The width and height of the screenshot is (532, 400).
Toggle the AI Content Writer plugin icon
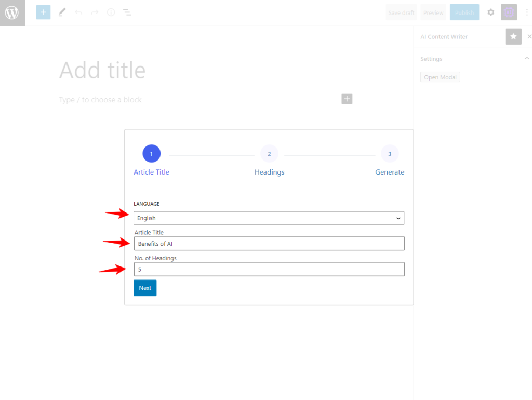509,12
